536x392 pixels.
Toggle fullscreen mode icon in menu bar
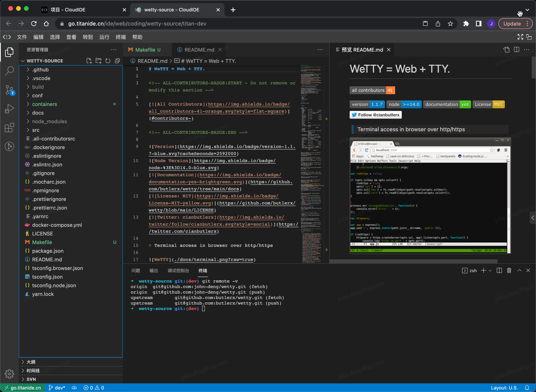click(x=520, y=37)
